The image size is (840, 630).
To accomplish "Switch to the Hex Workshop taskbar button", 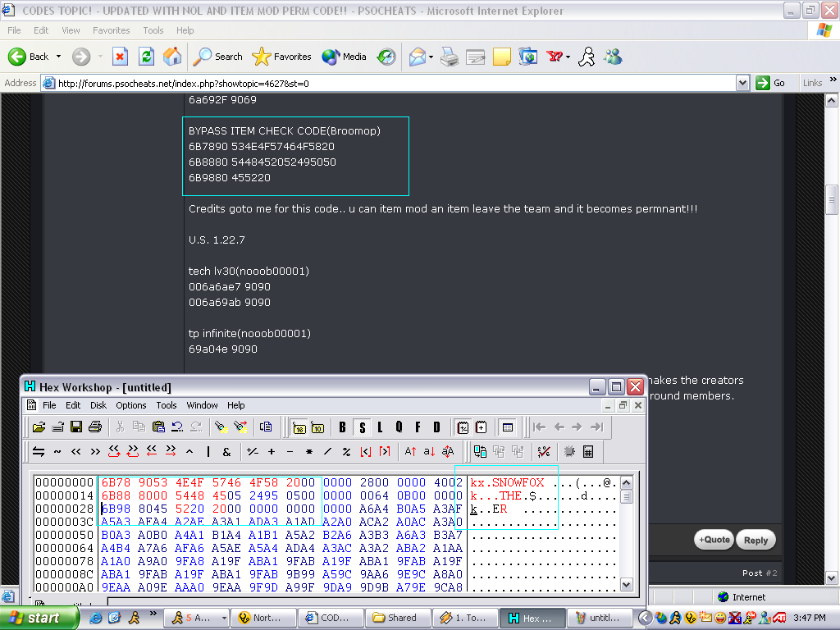I will pyautogui.click(x=532, y=618).
